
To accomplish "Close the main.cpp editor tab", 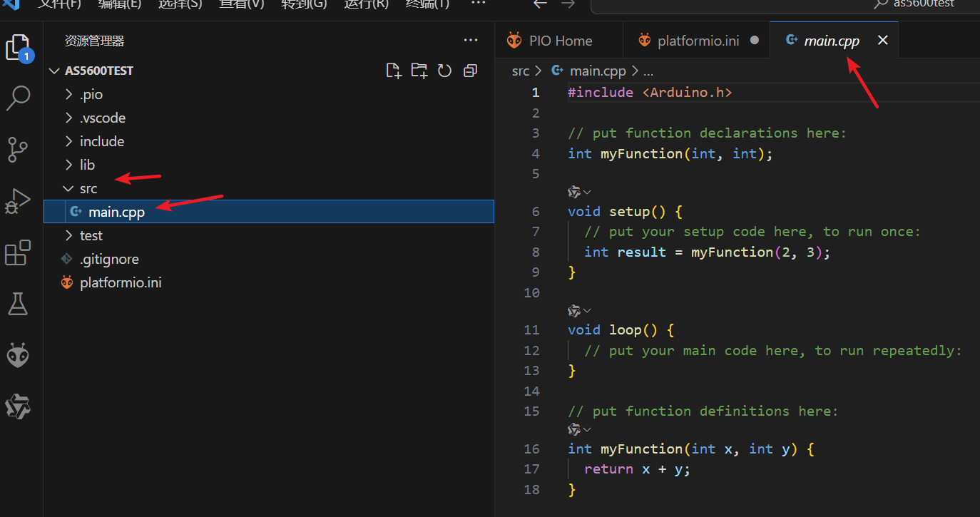I will [882, 41].
